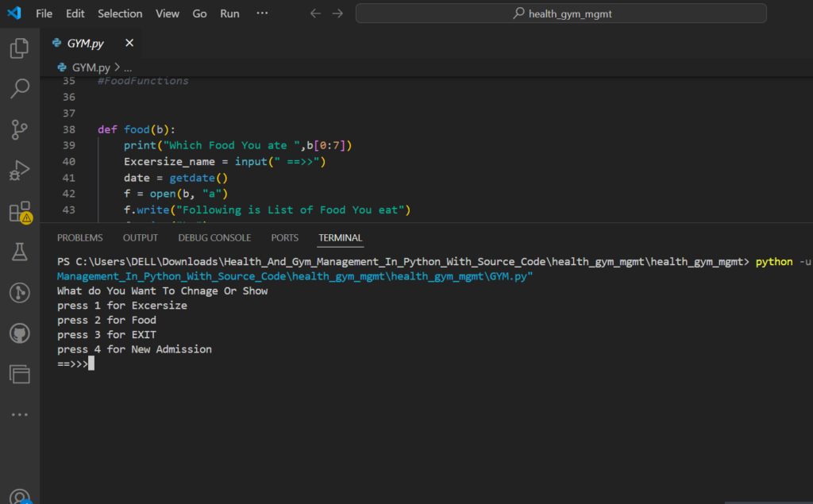Click the f.write 'Following is List' line

267,210
